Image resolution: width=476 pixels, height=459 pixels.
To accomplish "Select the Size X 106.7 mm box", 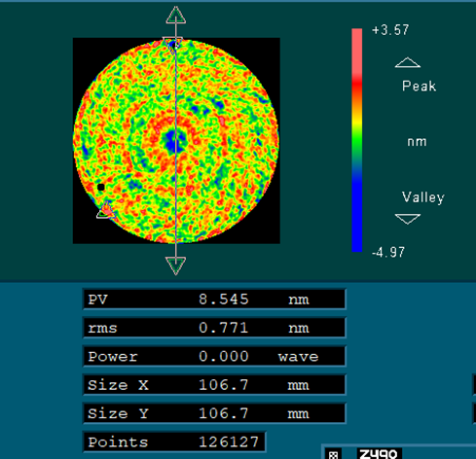I will click(214, 385).
